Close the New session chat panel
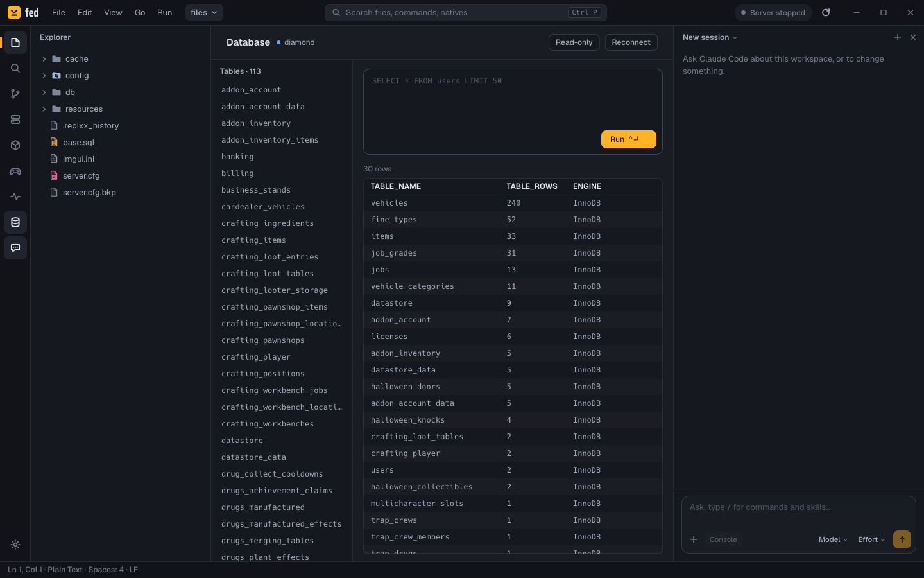924x578 pixels. coord(913,37)
